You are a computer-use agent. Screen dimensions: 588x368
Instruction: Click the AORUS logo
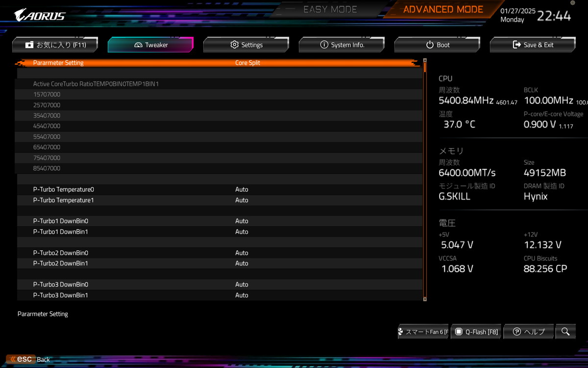(40, 15)
